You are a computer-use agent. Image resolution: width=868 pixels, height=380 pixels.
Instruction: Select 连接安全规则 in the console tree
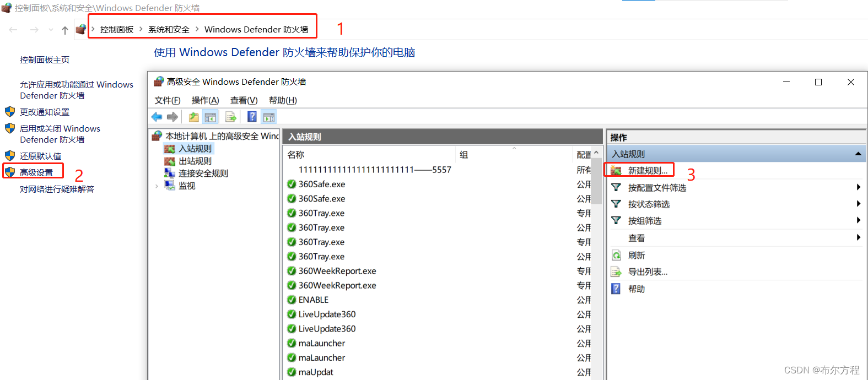(203, 173)
